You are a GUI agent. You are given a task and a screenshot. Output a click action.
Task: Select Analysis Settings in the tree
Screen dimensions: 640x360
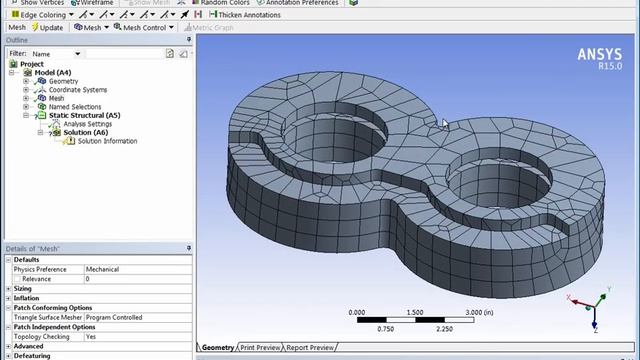coord(87,124)
